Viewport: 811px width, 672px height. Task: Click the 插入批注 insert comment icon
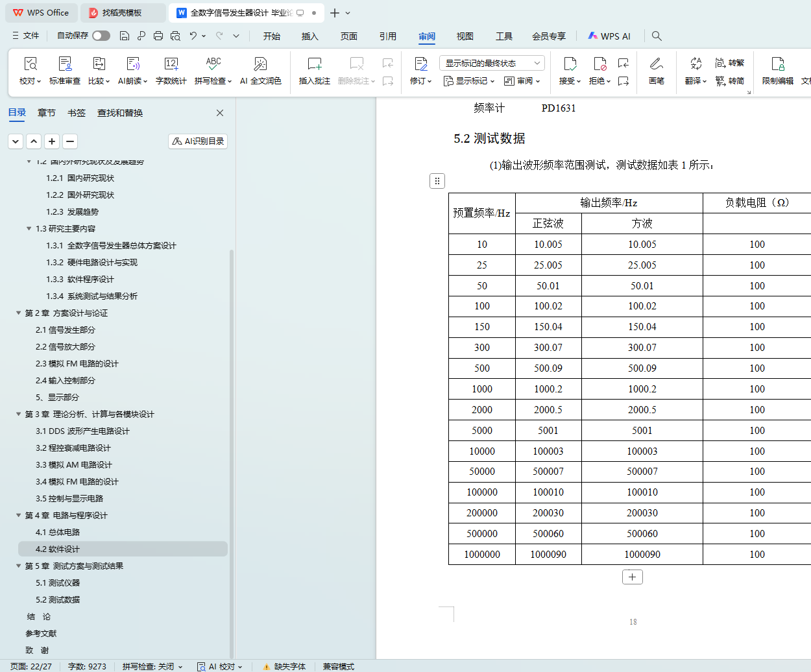click(314, 64)
